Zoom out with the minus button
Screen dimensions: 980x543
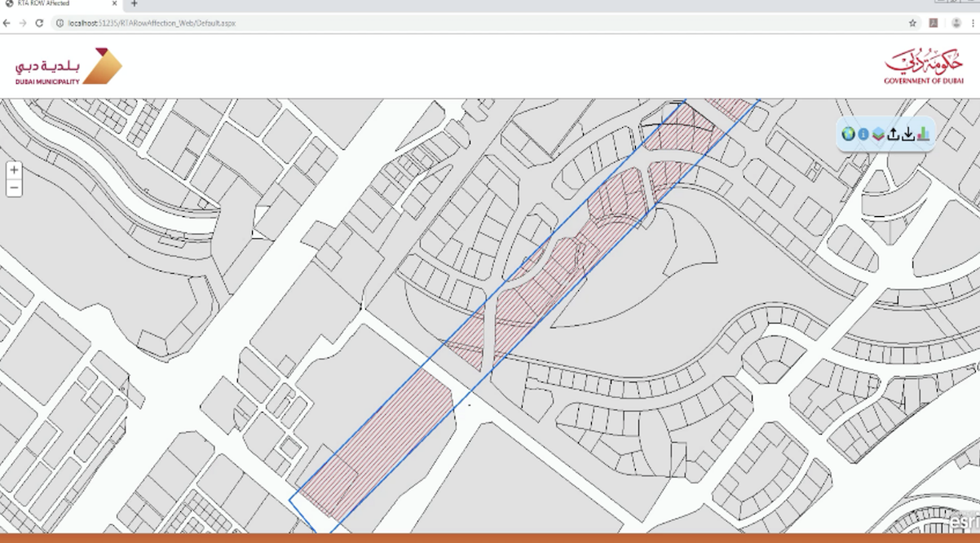point(14,188)
